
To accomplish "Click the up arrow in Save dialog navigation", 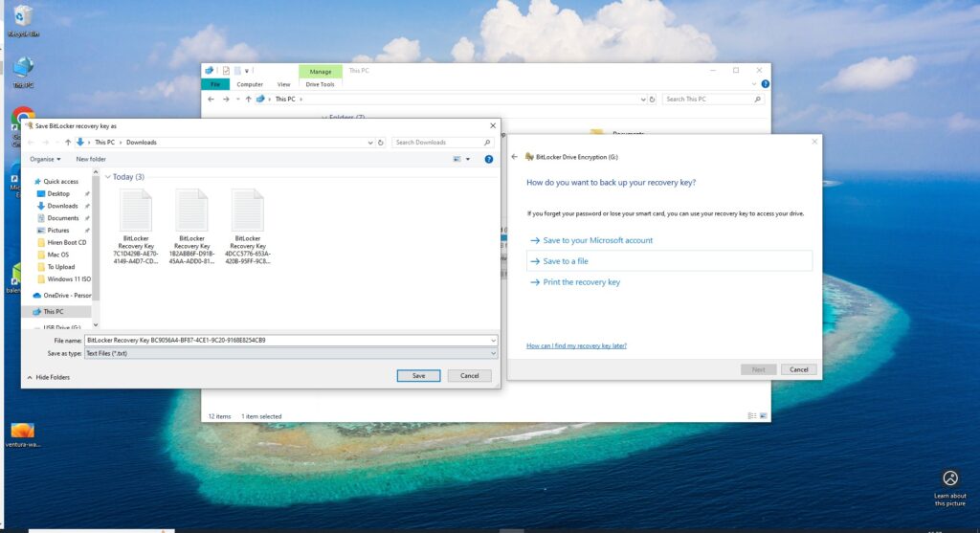I will point(68,143).
